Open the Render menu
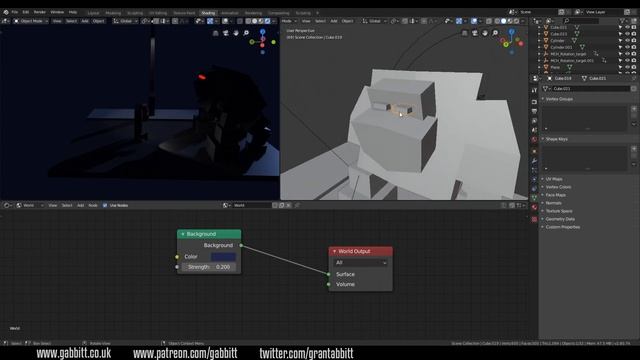 tap(40, 12)
